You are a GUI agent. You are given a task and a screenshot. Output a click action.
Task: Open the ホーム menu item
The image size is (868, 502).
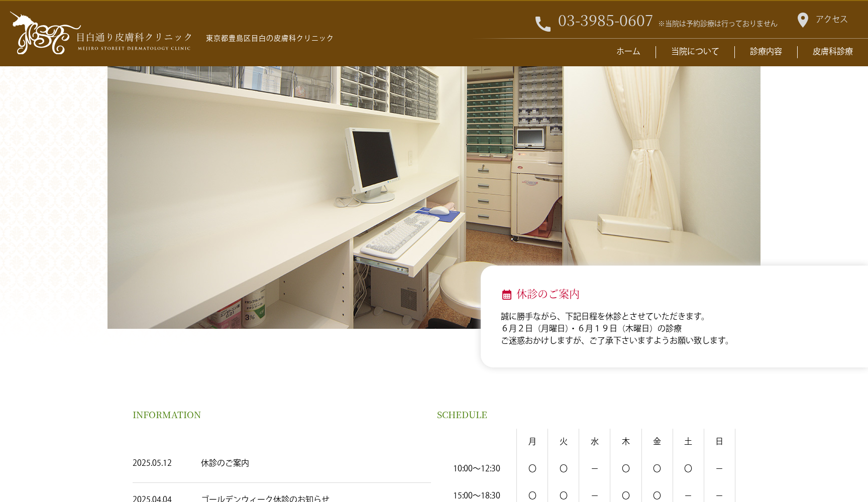pyautogui.click(x=628, y=52)
